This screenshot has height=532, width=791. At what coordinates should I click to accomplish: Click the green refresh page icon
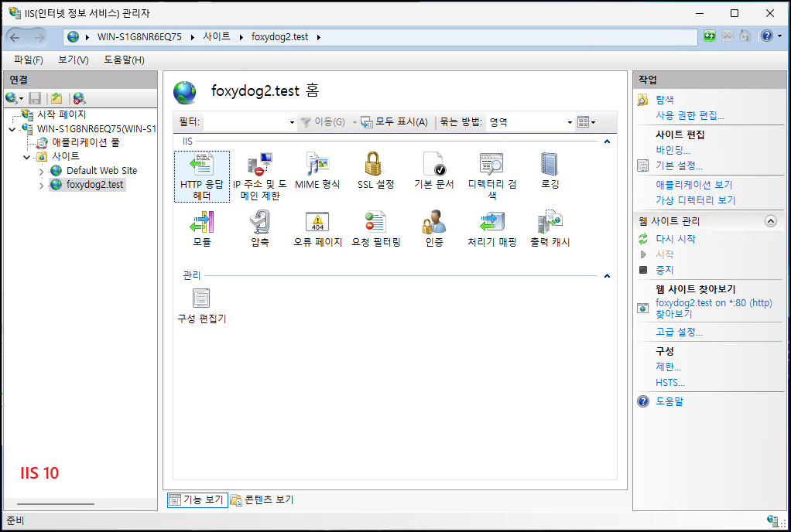pos(710,36)
